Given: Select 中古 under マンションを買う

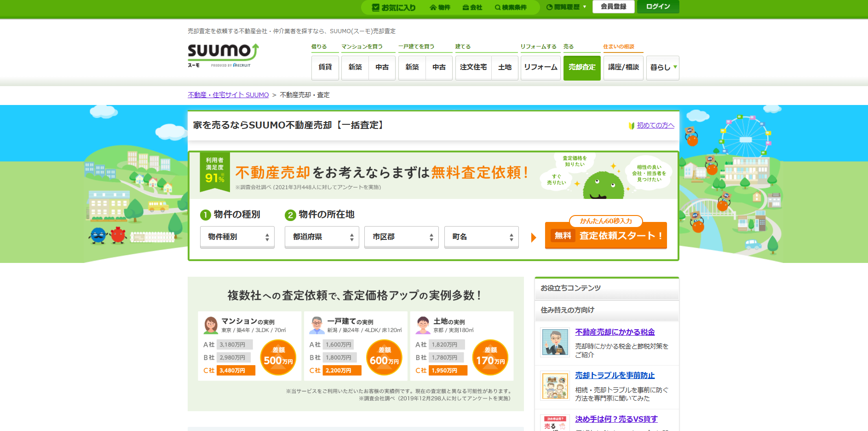Looking at the screenshot, I should pyautogui.click(x=382, y=68).
